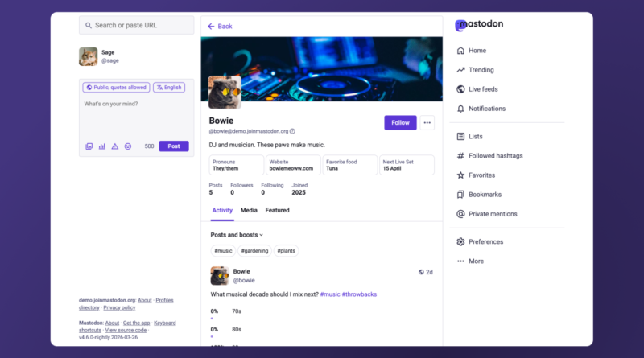Filter by #music hashtag chip
This screenshot has height=358, width=644.
(x=223, y=251)
